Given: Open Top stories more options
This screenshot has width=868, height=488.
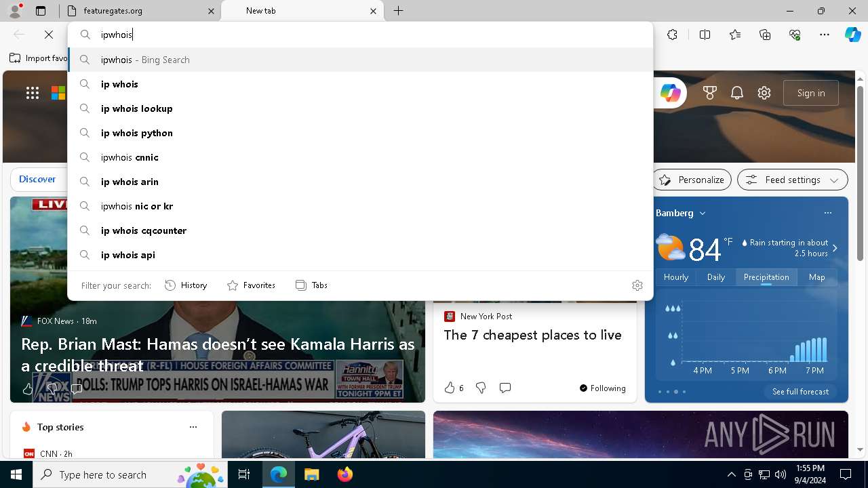Looking at the screenshot, I should point(193,427).
